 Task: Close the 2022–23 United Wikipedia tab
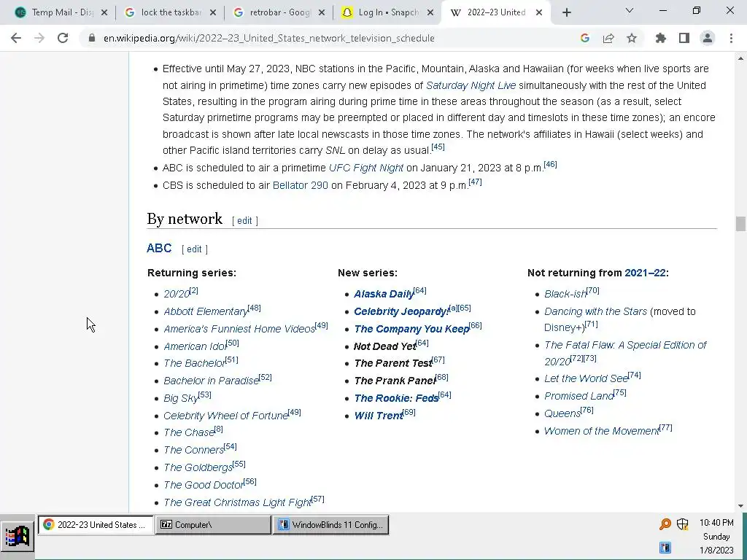point(539,12)
